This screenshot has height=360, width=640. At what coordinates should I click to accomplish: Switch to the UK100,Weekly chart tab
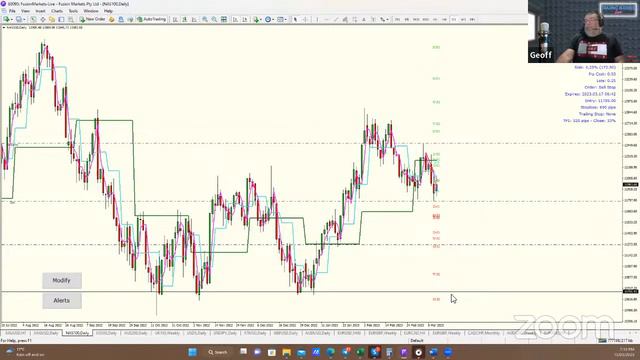tap(167, 333)
